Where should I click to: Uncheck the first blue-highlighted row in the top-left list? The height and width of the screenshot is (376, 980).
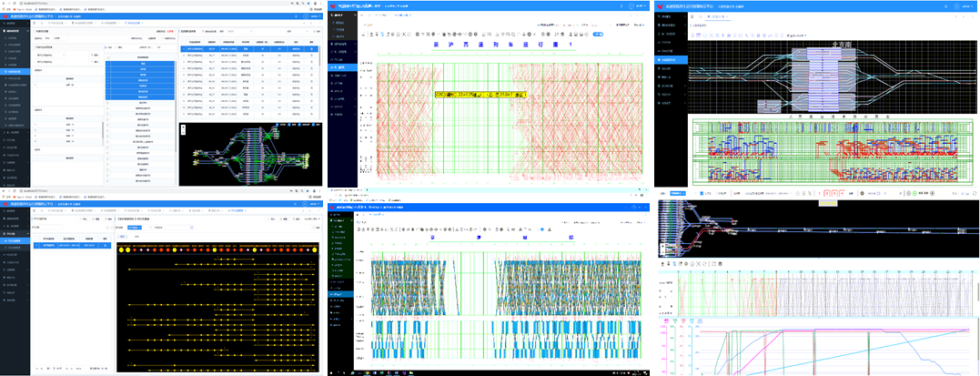(x=108, y=65)
